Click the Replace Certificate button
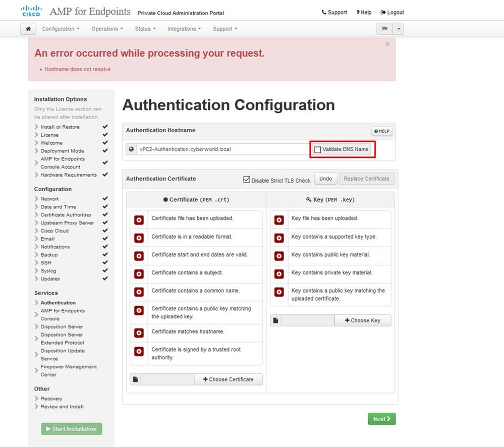The image size is (504, 447). (366, 179)
